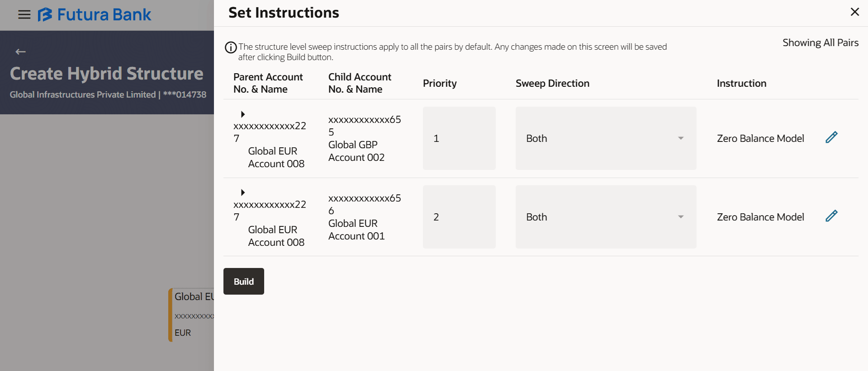Click the back arrow above Create Hybrid Structure
This screenshot has height=371, width=868.
pos(20,52)
